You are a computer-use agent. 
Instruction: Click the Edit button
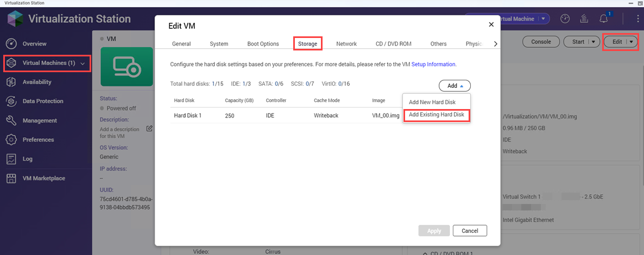(617, 41)
